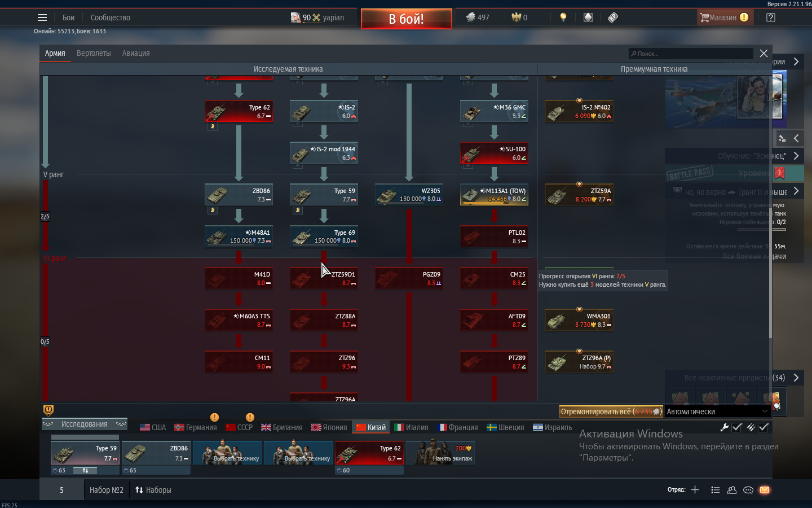Image resolution: width=812 pixels, height=508 pixels.
Task: Open the decals emblem icon in top bar
Action: pos(588,17)
